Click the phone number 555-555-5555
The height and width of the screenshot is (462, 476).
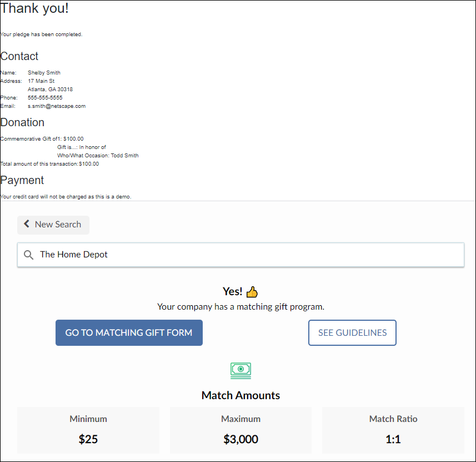tap(45, 97)
